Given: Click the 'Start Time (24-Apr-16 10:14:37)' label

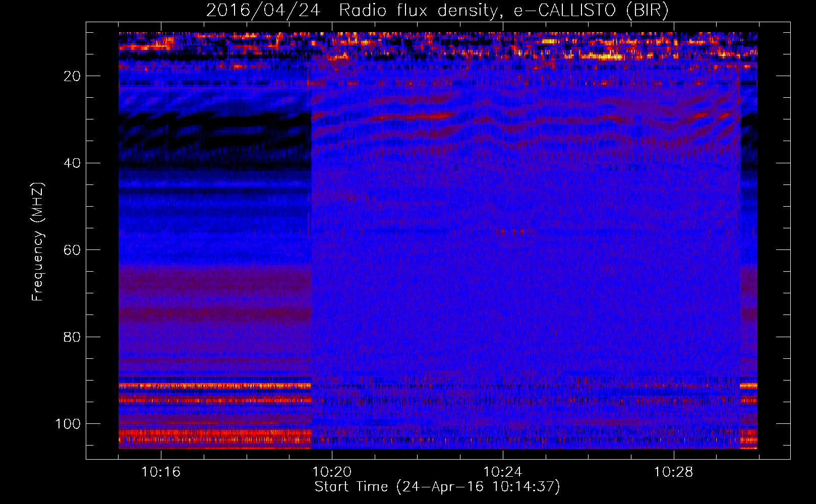Looking at the screenshot, I should 437,487.
